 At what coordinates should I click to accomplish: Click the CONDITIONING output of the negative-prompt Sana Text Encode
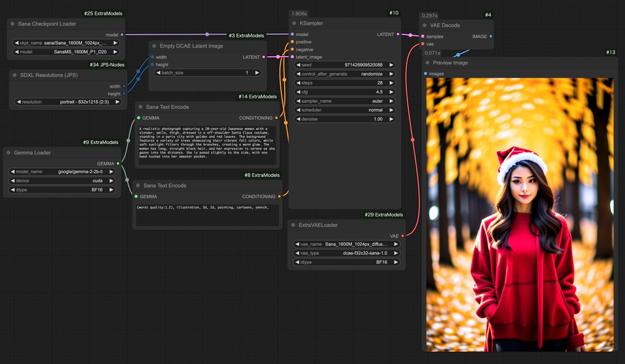[x=280, y=196]
